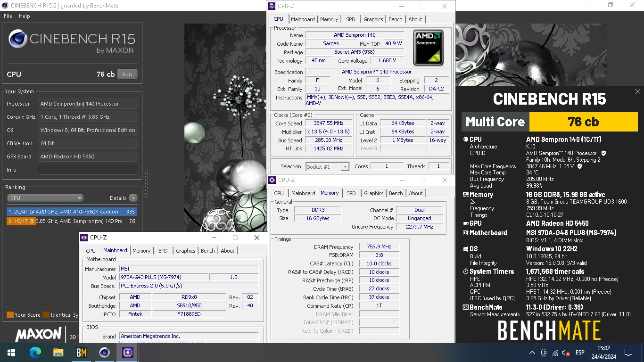Open File Explorer from taskbar
644x362 pixels.
click(x=58, y=352)
